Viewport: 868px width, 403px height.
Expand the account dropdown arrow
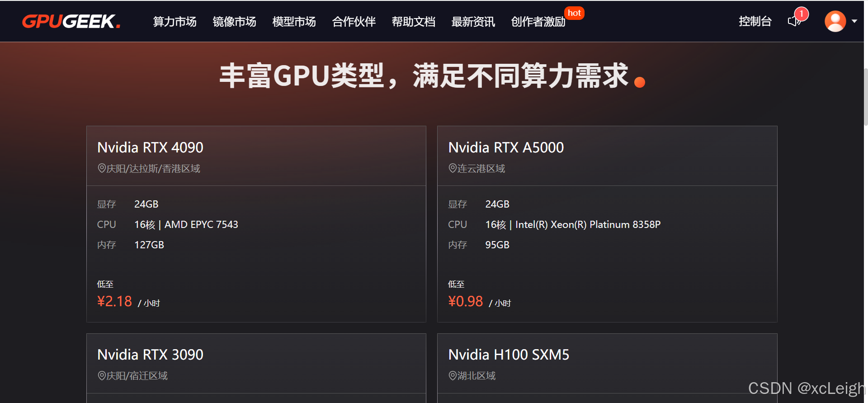(x=854, y=21)
